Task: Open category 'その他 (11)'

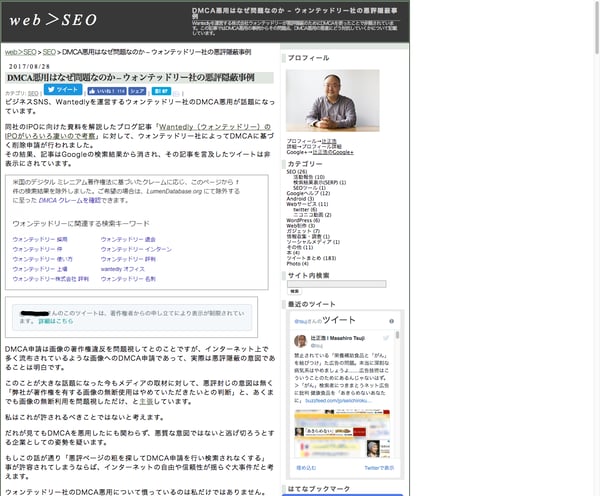Action: 300,247
